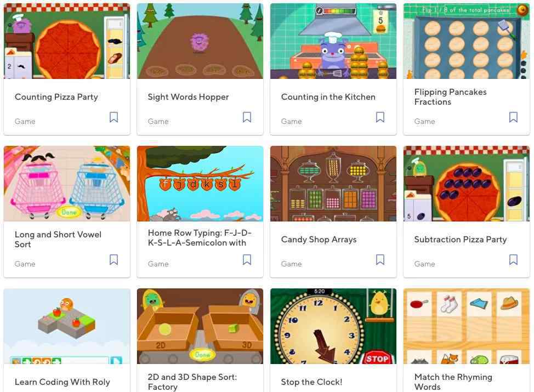The height and width of the screenshot is (392, 534).
Task: Bookmark the Long and Short Vowel Sort game
Action: coord(113,260)
